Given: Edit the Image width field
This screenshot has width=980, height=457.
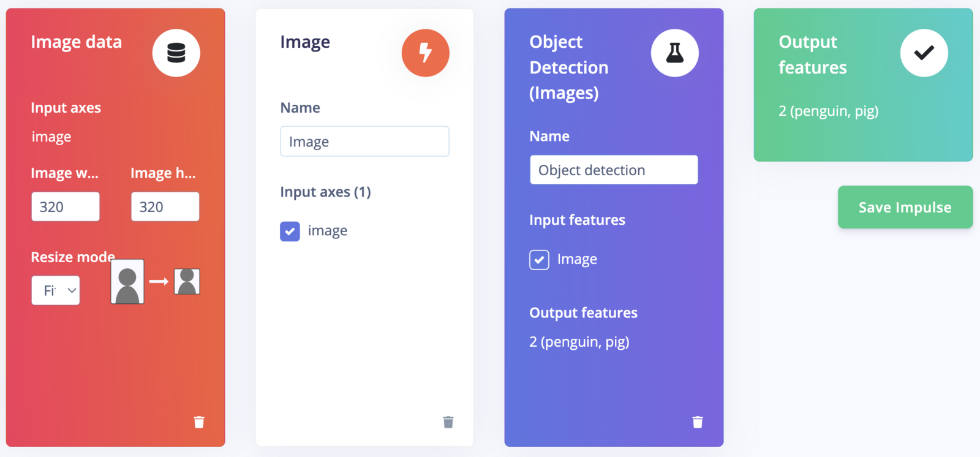Looking at the screenshot, I should click(66, 207).
